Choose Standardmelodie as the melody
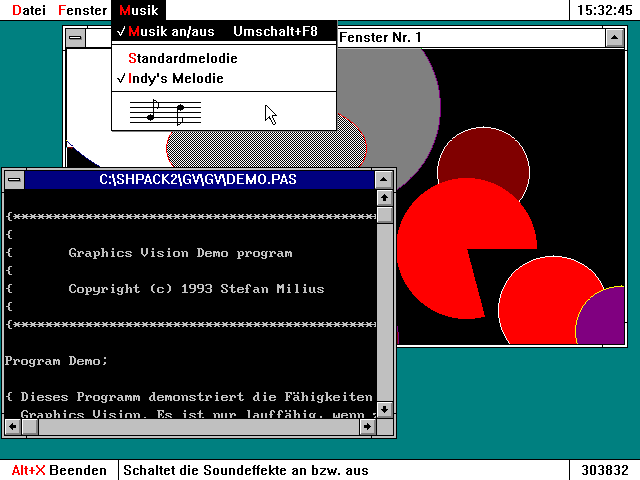This screenshot has width=640, height=480. pos(182,58)
